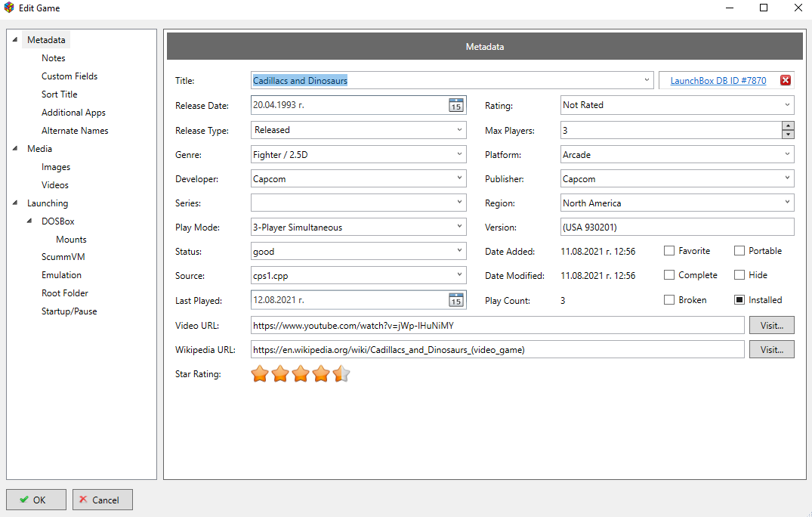Select Launching in the sidebar tree
The width and height of the screenshot is (812, 517).
point(48,203)
